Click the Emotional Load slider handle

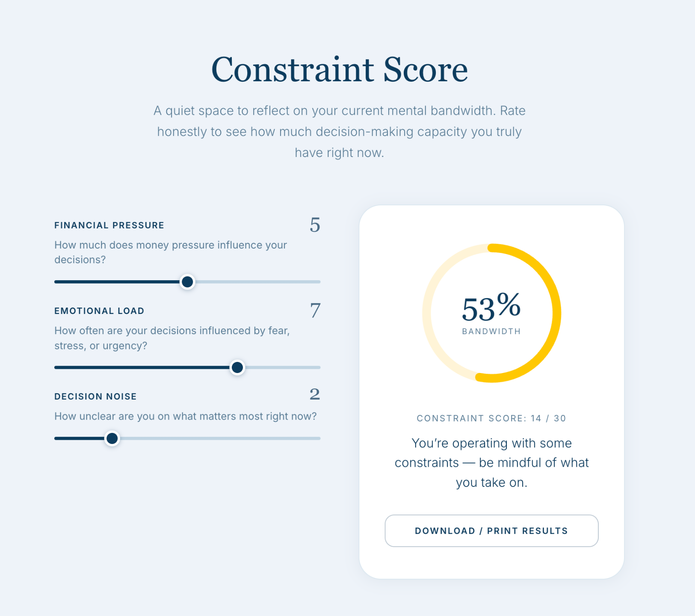point(237,367)
